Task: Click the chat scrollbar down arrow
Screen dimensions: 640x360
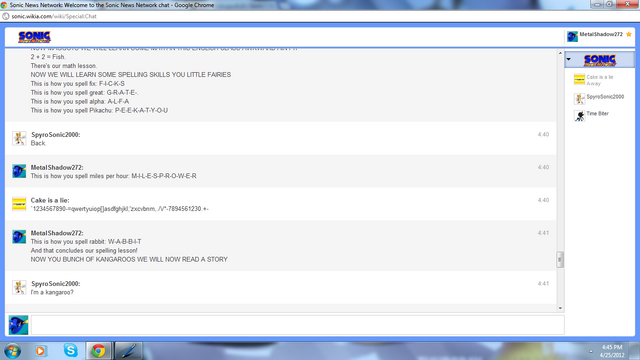Action: point(560,308)
